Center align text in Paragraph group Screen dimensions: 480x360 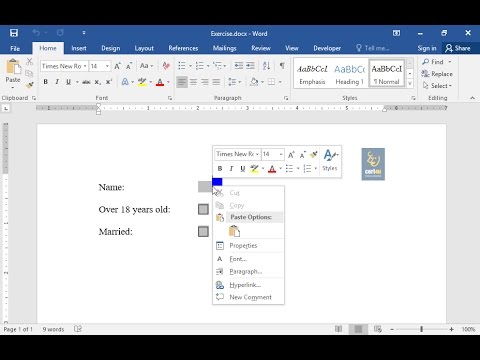(x=193, y=82)
